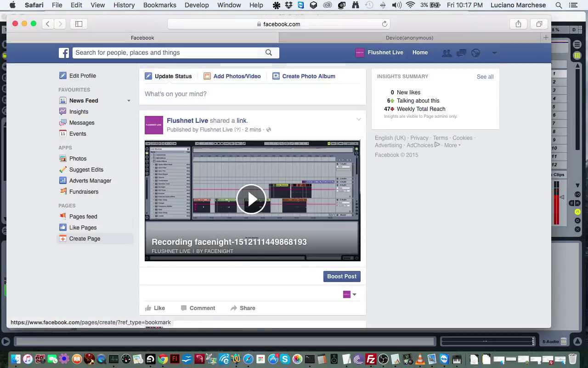Open Pages feed in the sidebar
Image resolution: width=588 pixels, height=368 pixels.
83,217
